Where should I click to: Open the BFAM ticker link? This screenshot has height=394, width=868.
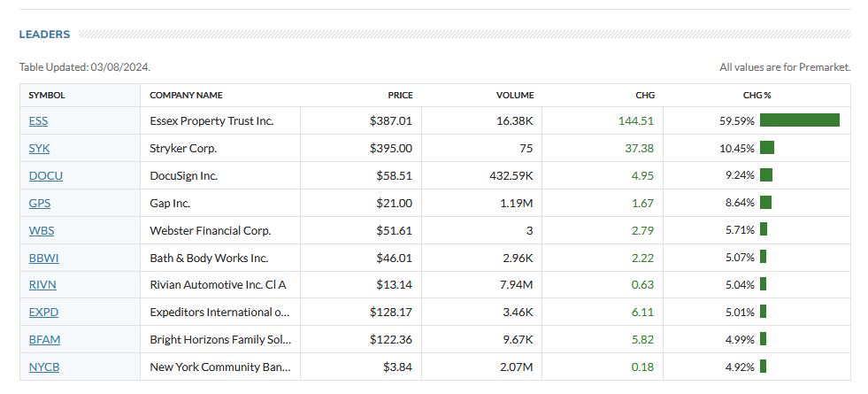[44, 339]
